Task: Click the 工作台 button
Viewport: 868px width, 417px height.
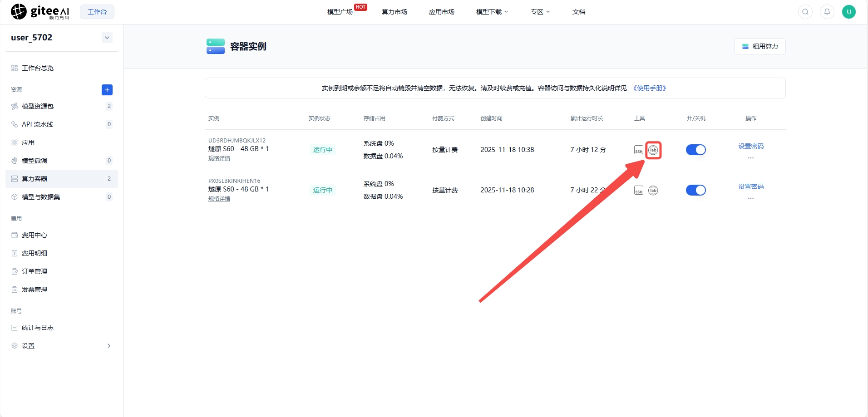Action: click(97, 12)
